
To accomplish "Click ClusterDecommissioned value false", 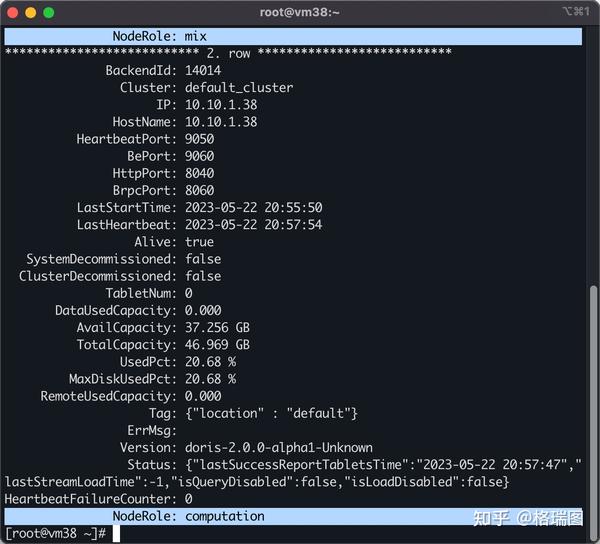I will [203, 276].
